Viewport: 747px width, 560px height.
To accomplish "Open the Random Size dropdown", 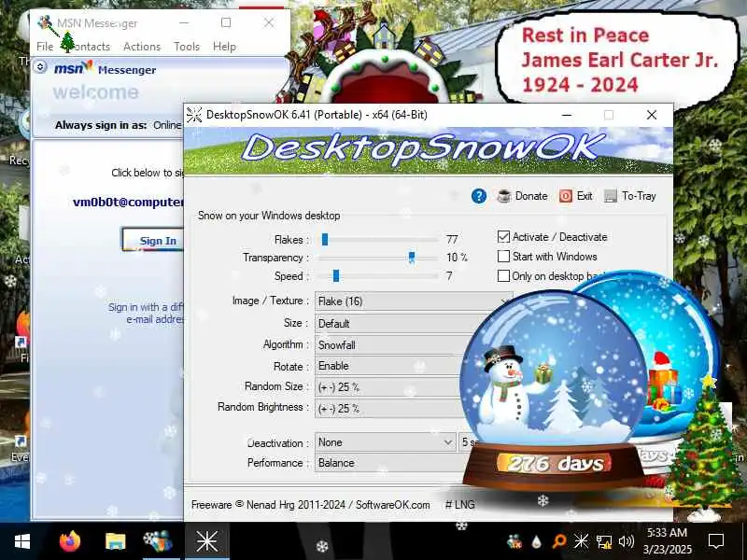I will [388, 387].
